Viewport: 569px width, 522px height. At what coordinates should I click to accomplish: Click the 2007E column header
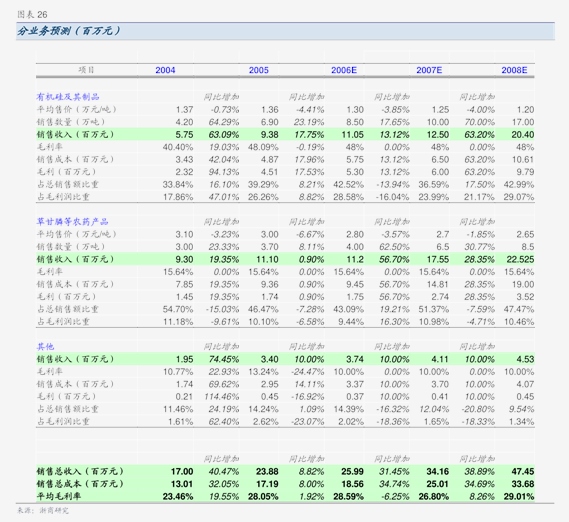(x=429, y=70)
